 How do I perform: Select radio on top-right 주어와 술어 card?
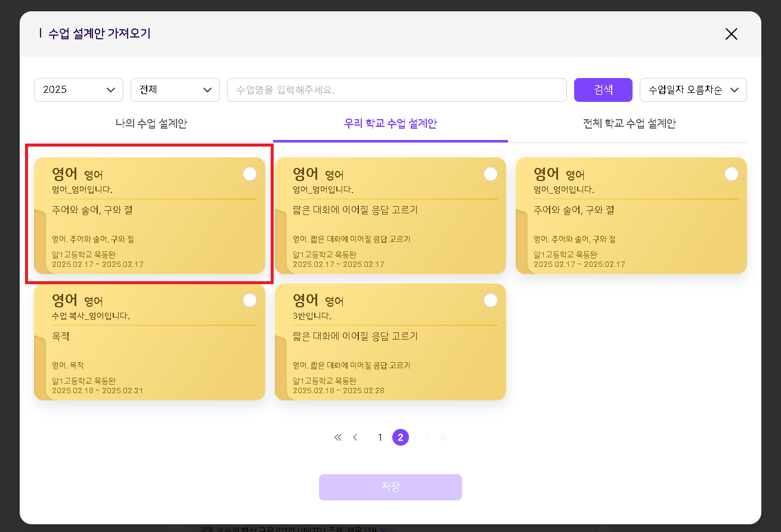click(x=731, y=174)
